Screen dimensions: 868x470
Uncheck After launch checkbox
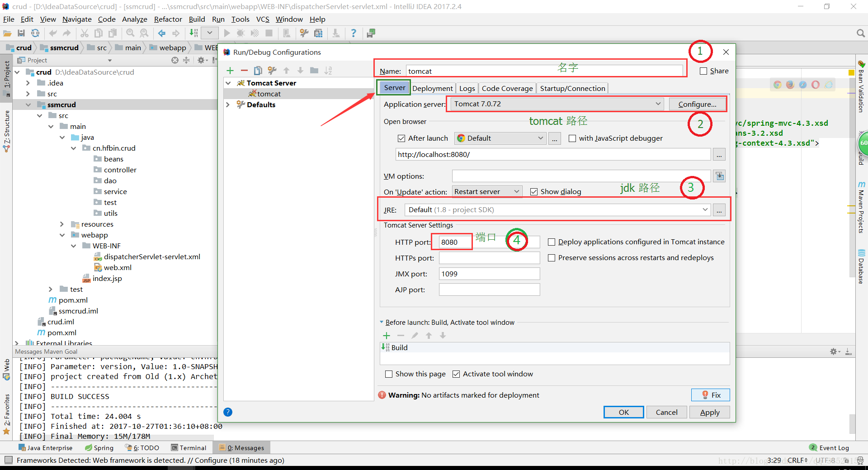tap(401, 138)
